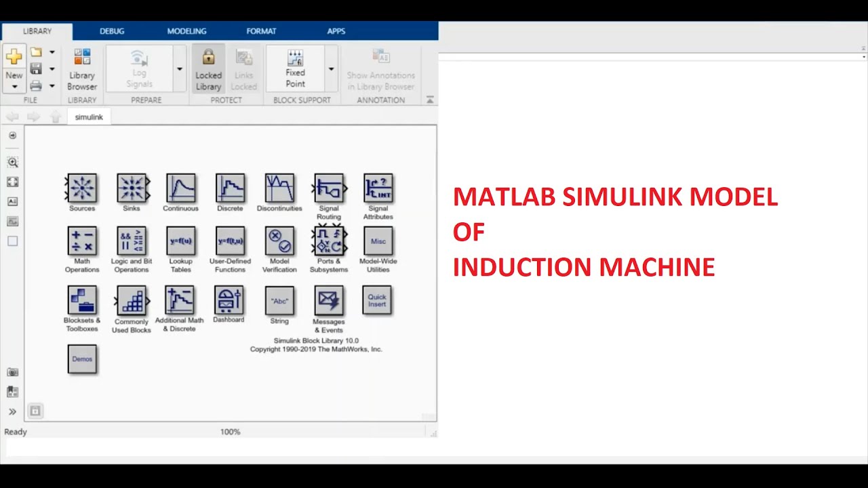
Task: Switch to the LIBRARY tab
Action: (x=37, y=31)
